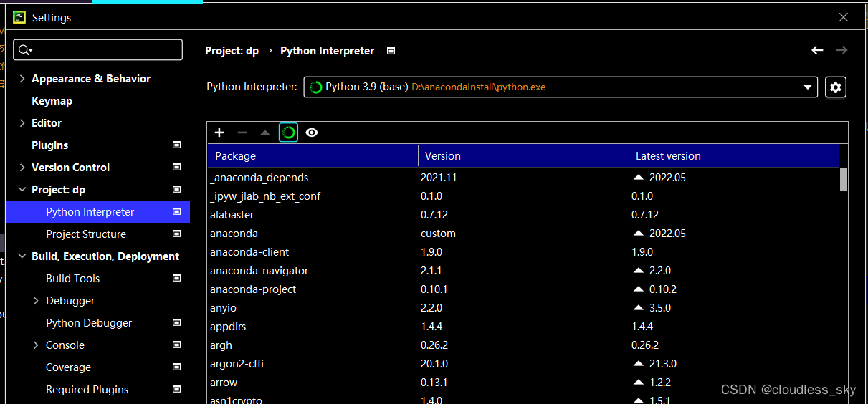Click the package list scrollbar thumb

click(x=844, y=179)
